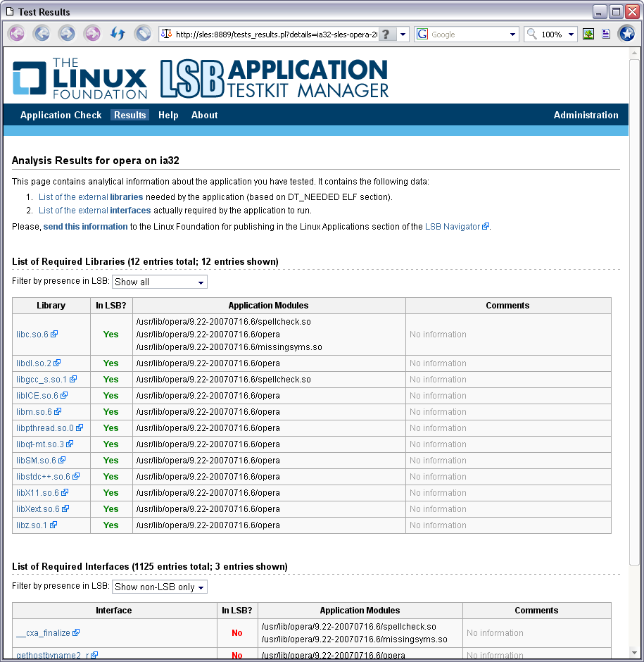Click the Google search engine icon
This screenshot has height=662, width=644.
[x=422, y=35]
